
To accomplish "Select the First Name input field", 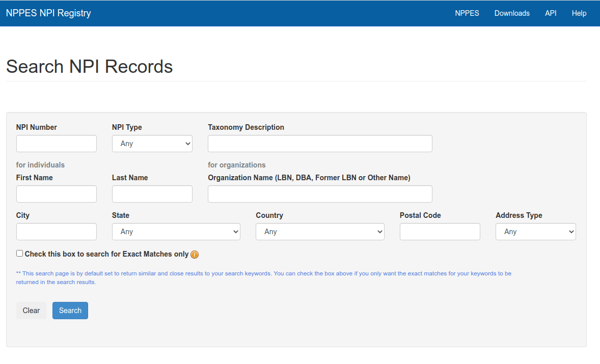I will pos(57,194).
